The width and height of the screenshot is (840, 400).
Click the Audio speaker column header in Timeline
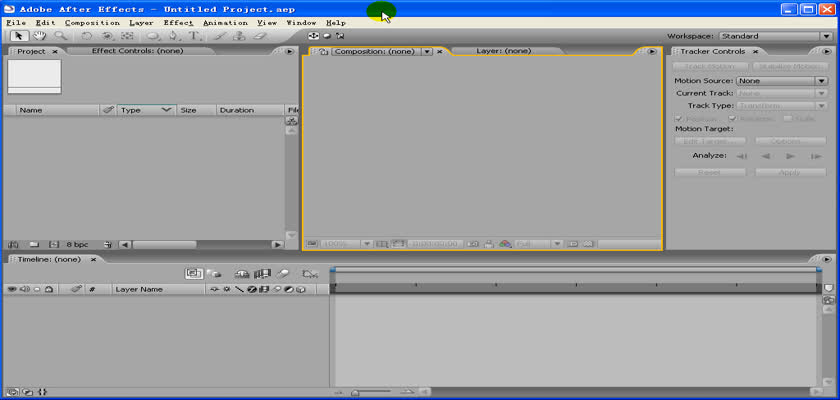tap(25, 289)
